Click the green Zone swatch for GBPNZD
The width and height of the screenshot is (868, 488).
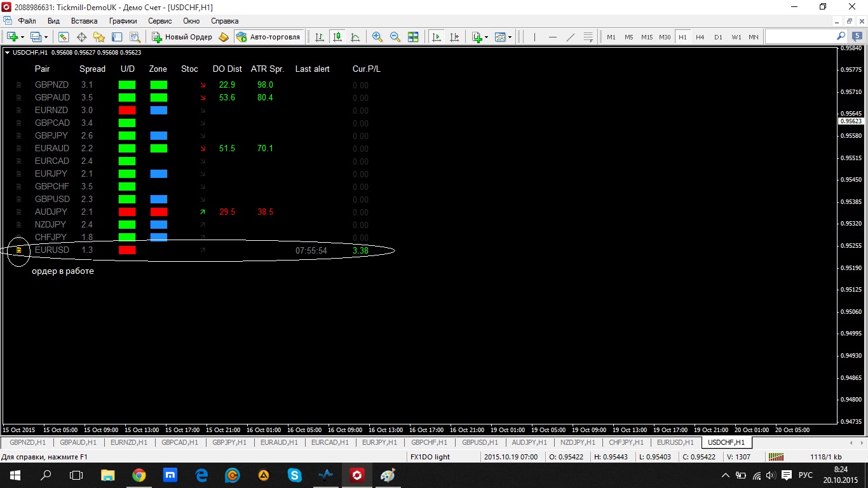point(159,85)
